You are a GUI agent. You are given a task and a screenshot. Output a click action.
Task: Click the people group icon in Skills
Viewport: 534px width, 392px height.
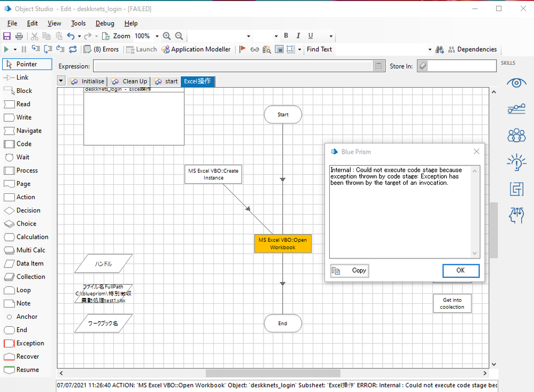coord(516,136)
